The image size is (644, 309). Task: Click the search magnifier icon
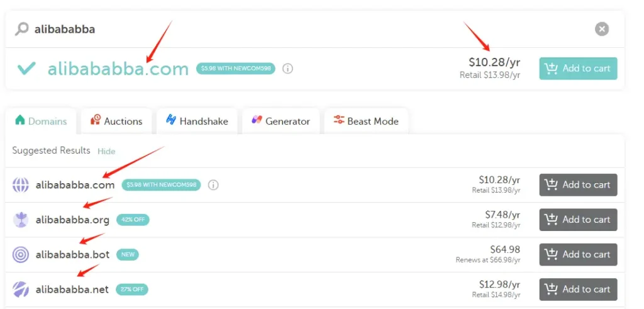tap(22, 29)
